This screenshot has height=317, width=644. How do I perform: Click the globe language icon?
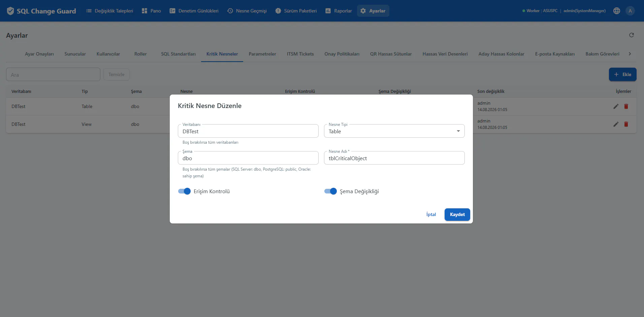617,11
